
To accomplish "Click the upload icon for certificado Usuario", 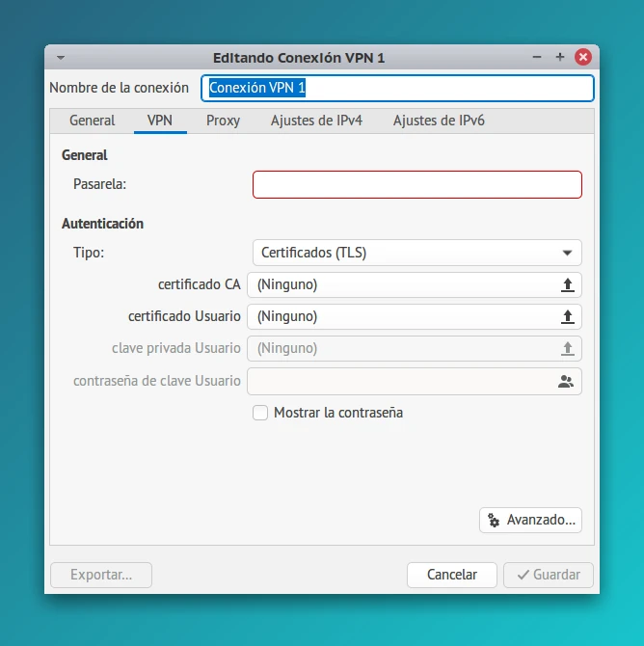I will [568, 317].
